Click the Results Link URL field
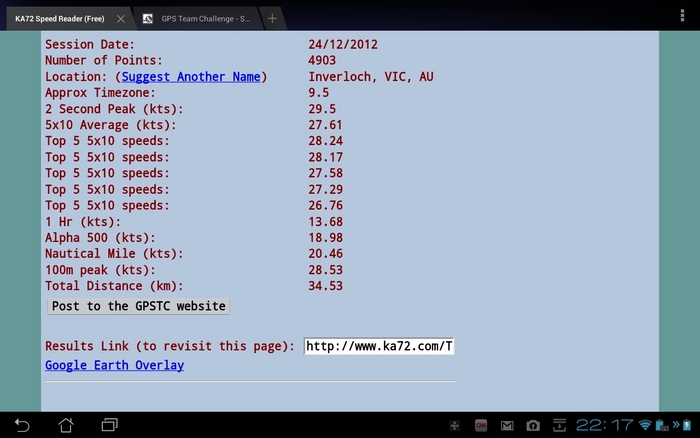700x438 pixels. pos(379,347)
